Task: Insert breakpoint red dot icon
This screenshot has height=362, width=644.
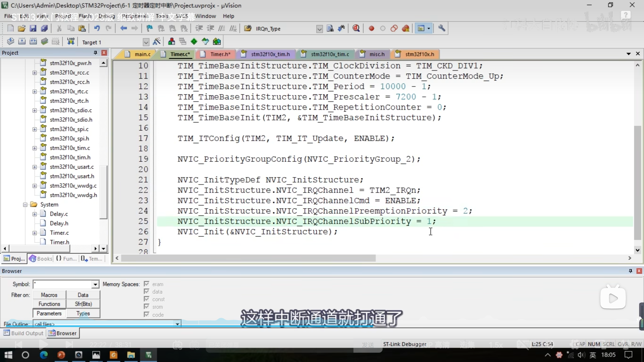Action: 371,28
